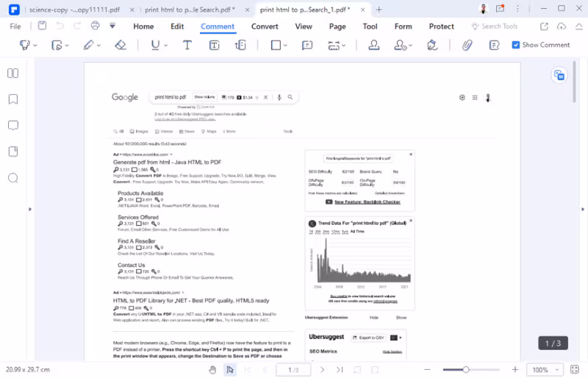Open pencil tool dropdown arrow
Viewport: 588px width, 378px height.
(x=98, y=46)
